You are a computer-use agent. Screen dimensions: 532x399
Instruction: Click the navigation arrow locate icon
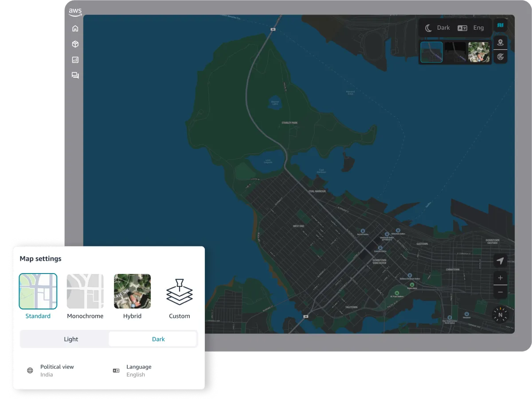(500, 261)
